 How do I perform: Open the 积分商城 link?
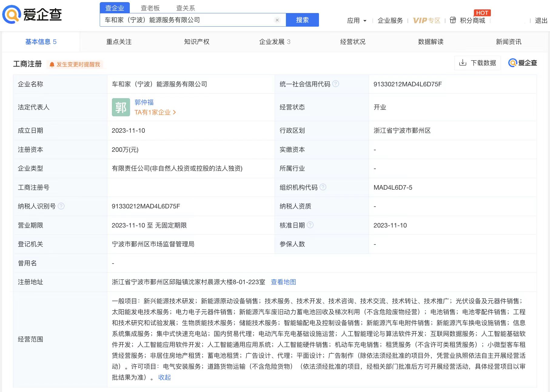(x=472, y=21)
